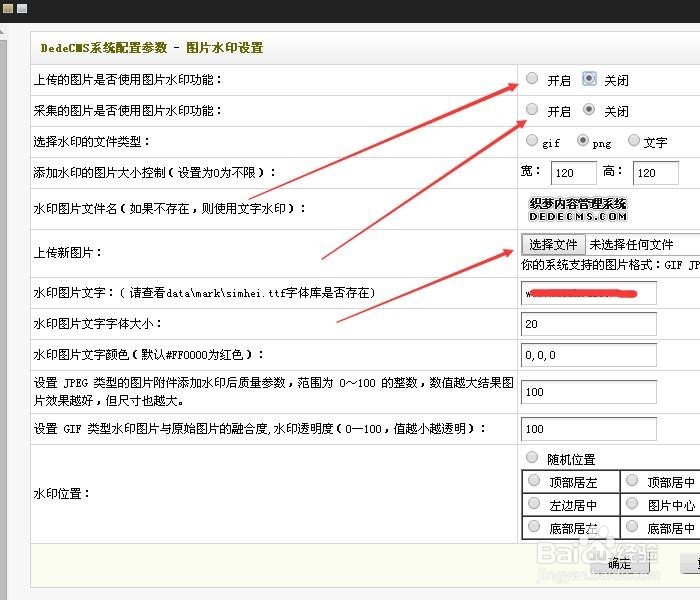Click the 高 height input field
This screenshot has width=700, height=600.
point(656,173)
